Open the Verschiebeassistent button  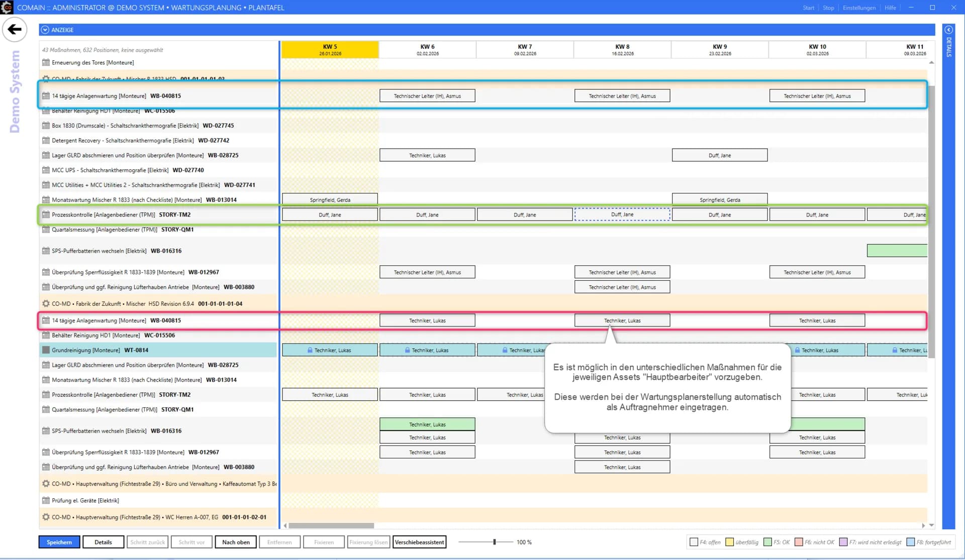[419, 542]
